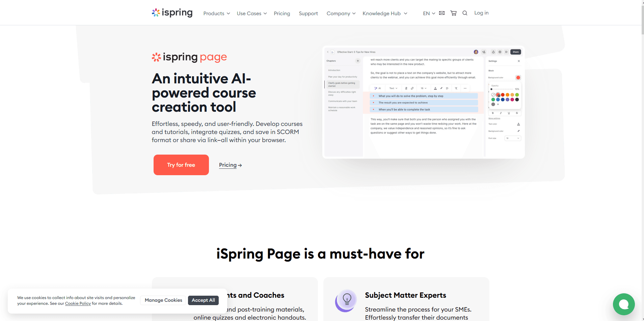The width and height of the screenshot is (644, 321).
Task: Click the italic I icon in the preview's Settings panel
Action: coord(501,113)
